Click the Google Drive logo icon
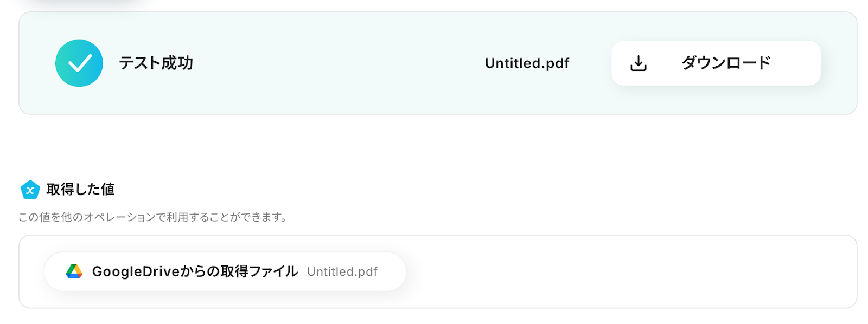This screenshot has height=324, width=868. [x=74, y=271]
